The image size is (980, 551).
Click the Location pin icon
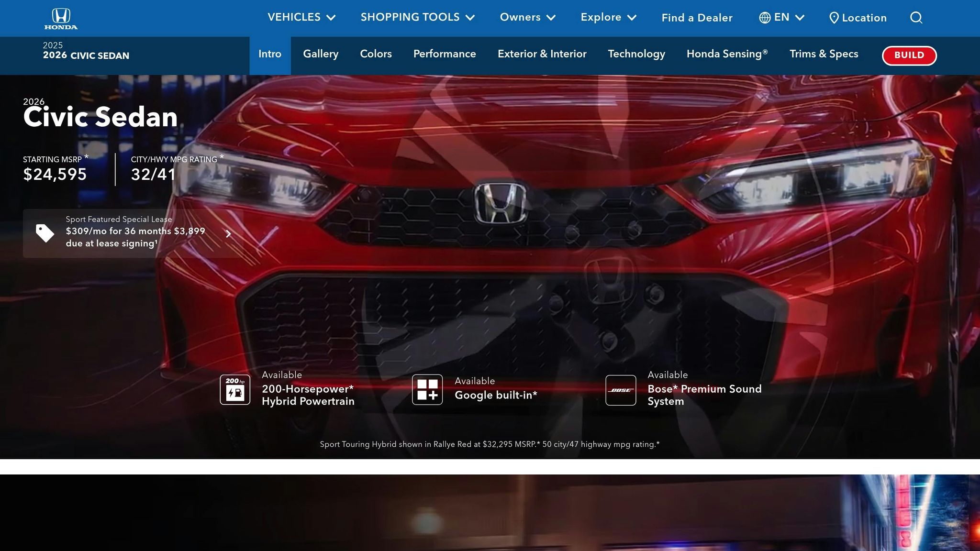click(x=834, y=18)
